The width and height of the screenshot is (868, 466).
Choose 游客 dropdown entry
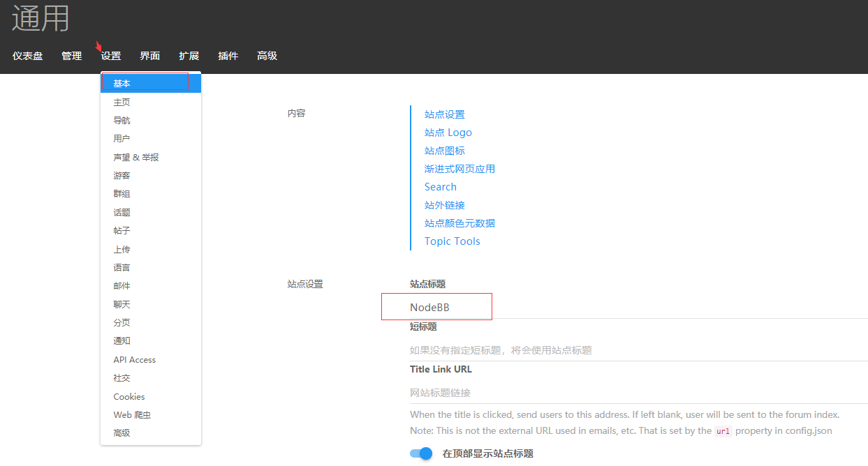[x=151, y=175]
